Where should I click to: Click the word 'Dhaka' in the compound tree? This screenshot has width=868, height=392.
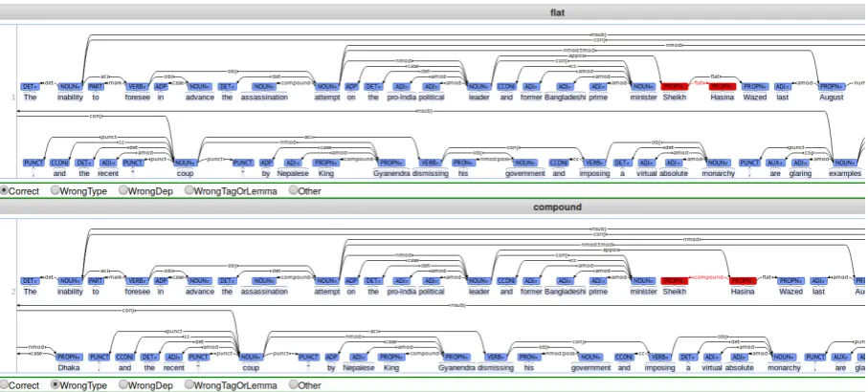69,367
